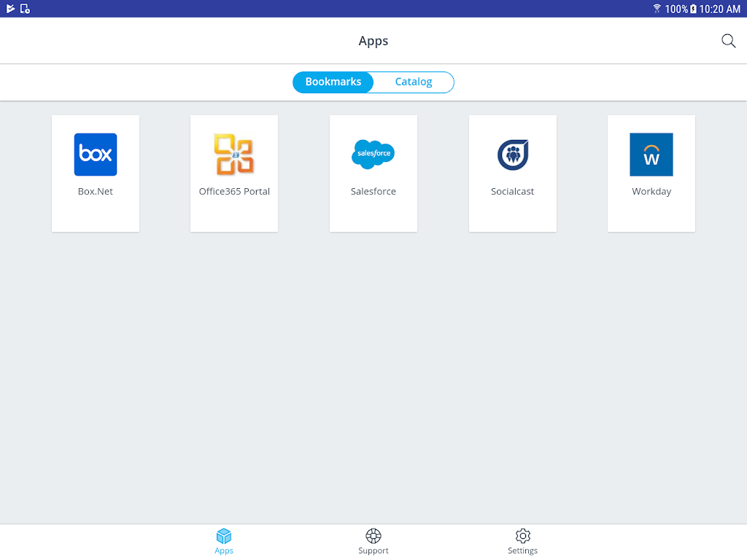The image size is (747, 560).
Task: Tap the Office365 Portal label
Action: 234,192
